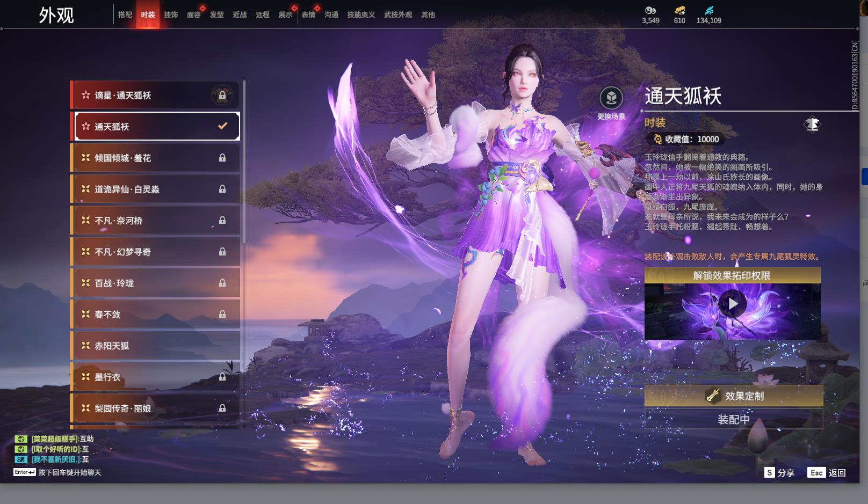The height and width of the screenshot is (504, 868).
Task: Pick the 赤阳天狐 outfit
Action: tap(156, 346)
